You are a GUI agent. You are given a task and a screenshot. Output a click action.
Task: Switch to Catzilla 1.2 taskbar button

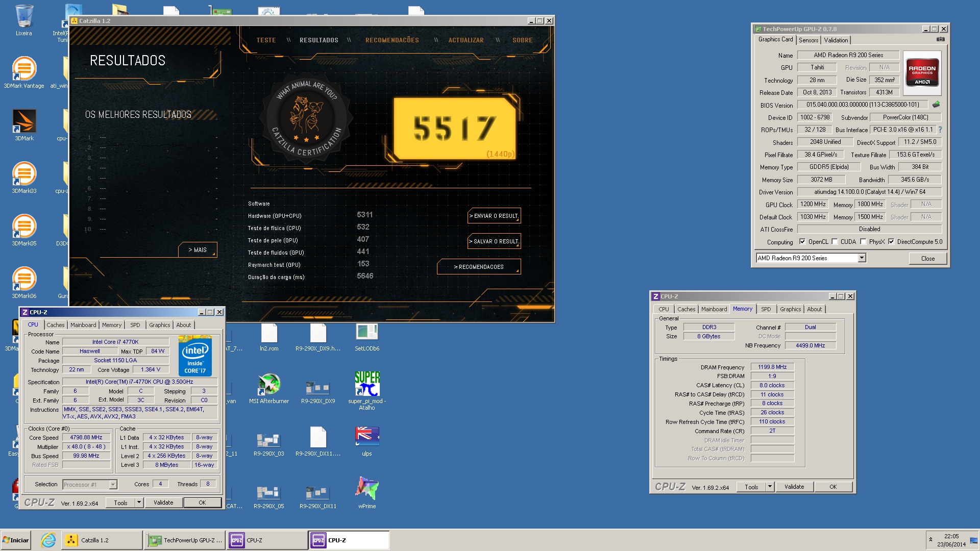click(102, 540)
